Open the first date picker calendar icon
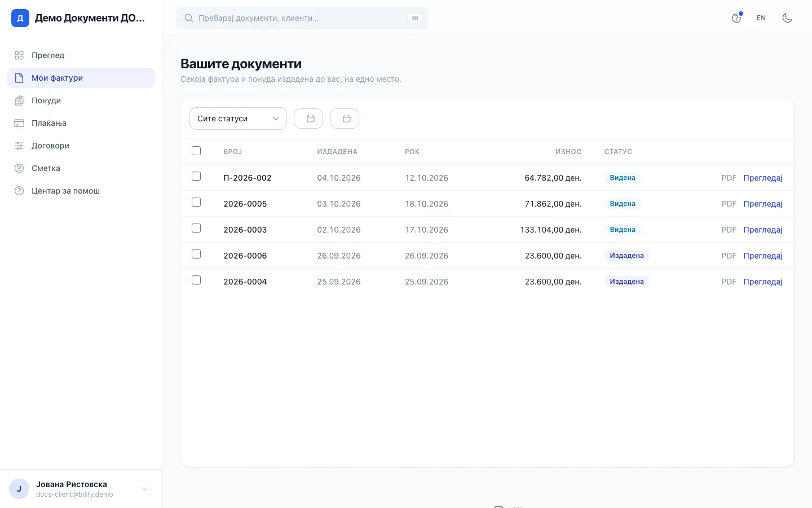This screenshot has height=508, width=812. (308, 119)
